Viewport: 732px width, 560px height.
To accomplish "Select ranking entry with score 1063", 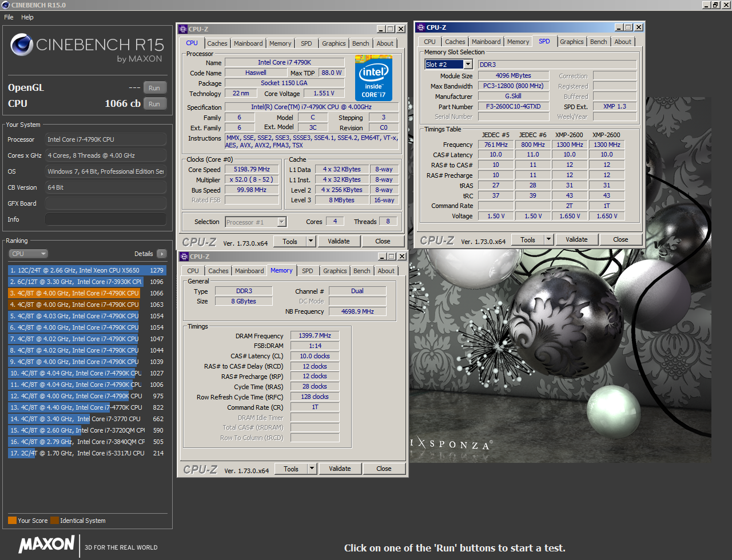I will click(x=86, y=305).
